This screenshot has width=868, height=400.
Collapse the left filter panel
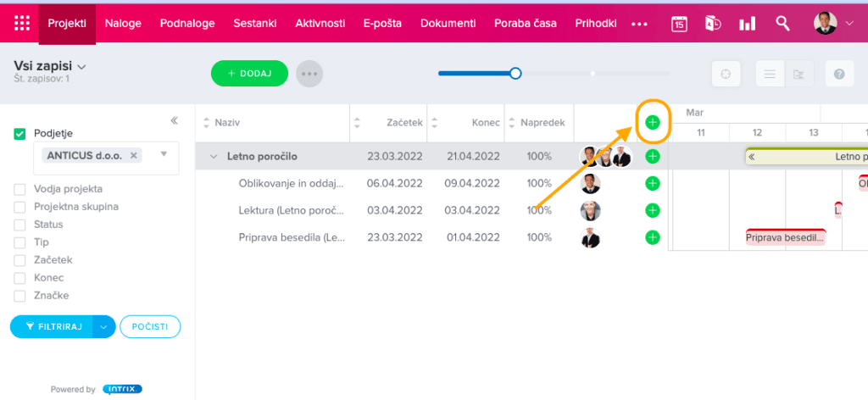(174, 120)
